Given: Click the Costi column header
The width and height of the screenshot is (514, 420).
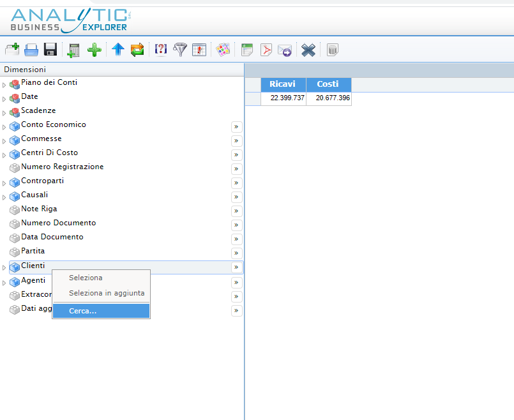Looking at the screenshot, I should coord(328,84).
